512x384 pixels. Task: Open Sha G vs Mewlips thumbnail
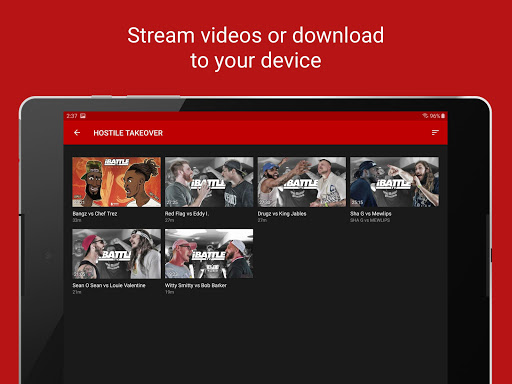click(x=394, y=182)
